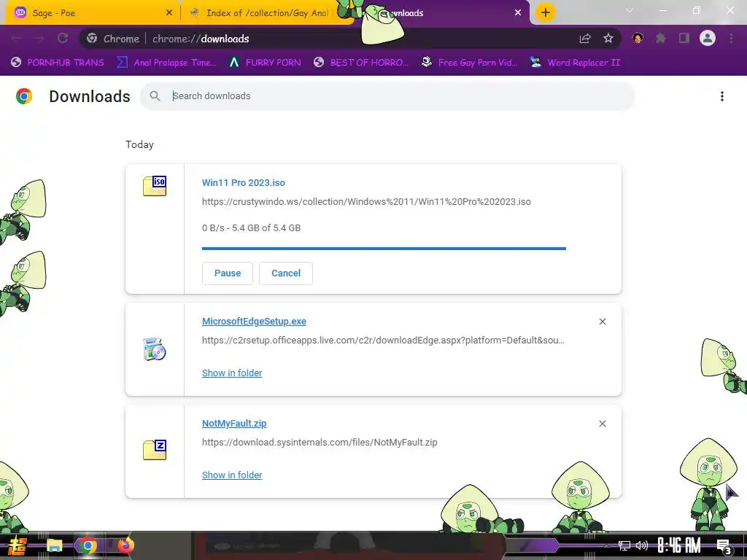Open the extensions puzzle icon
The height and width of the screenshot is (560, 747).
tap(661, 38)
